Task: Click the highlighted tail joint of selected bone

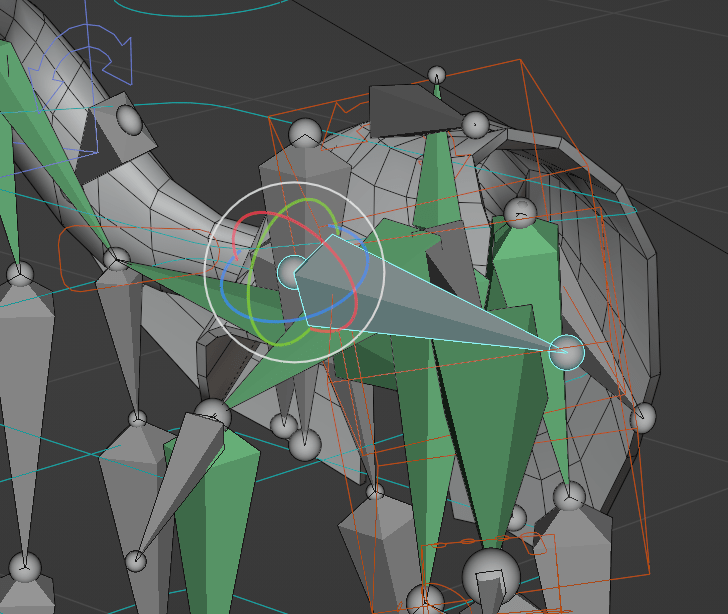Action: click(x=566, y=351)
